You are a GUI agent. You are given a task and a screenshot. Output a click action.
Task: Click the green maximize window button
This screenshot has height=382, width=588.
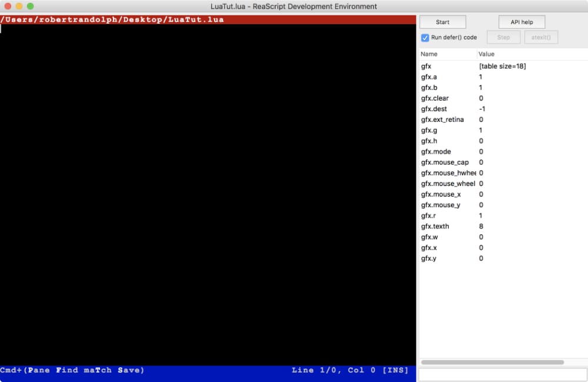(31, 6)
